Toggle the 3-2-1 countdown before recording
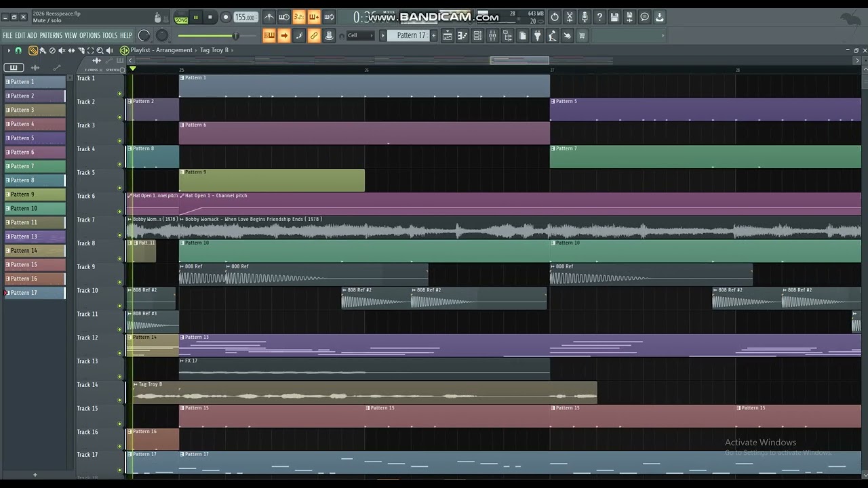 [299, 17]
